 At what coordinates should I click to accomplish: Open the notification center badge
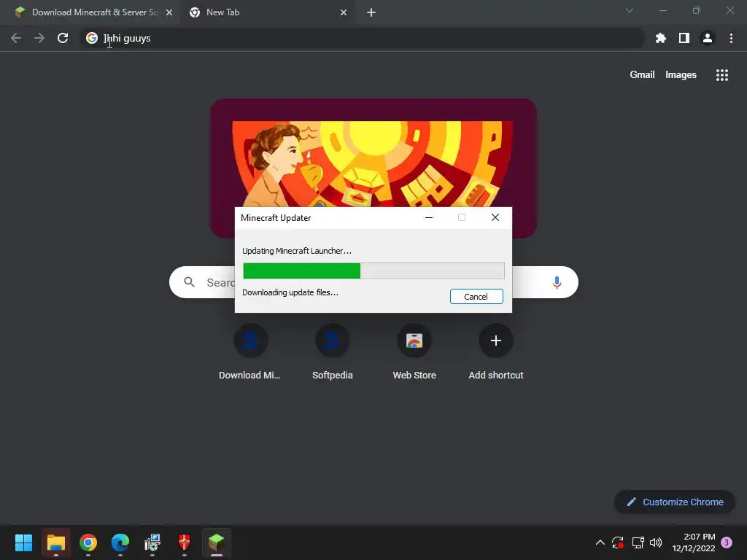click(727, 542)
